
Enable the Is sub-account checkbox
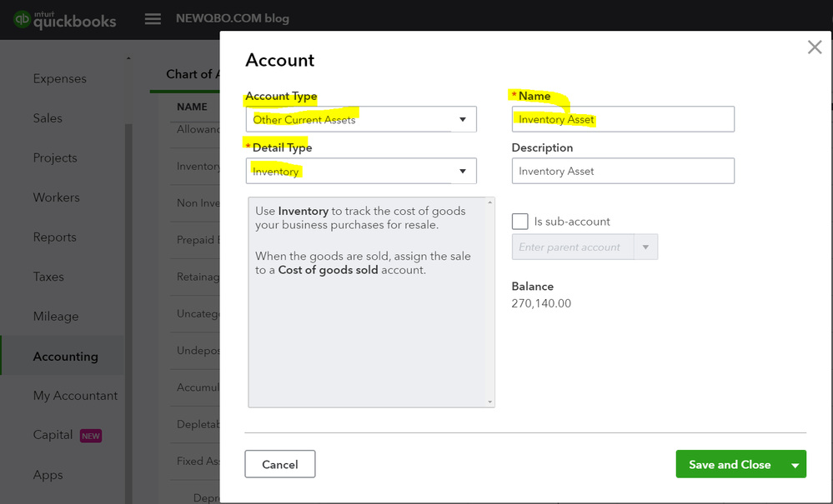[520, 222]
